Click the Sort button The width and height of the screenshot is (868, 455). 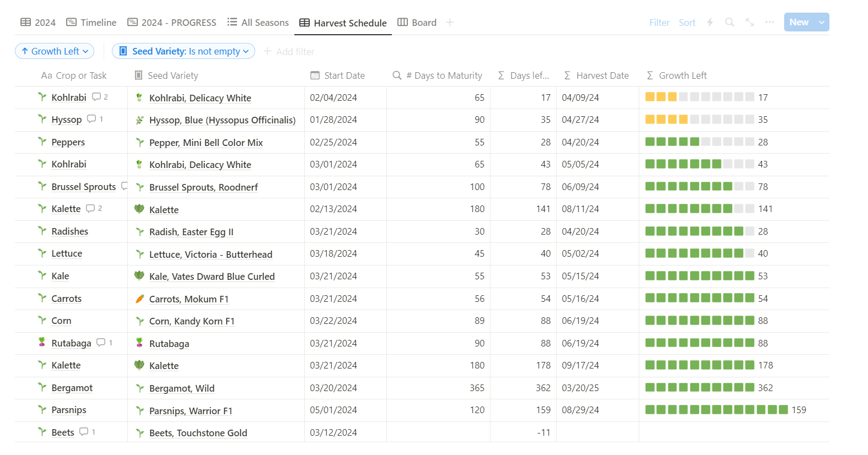pos(687,23)
